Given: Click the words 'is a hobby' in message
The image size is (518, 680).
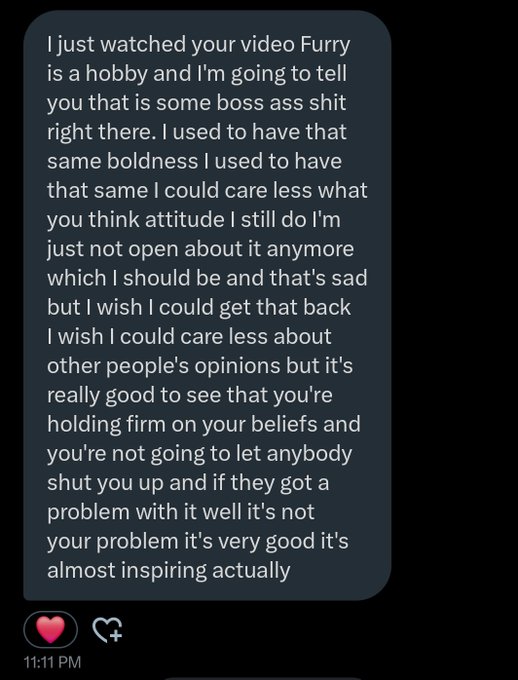Looking at the screenshot, I should coord(97,74).
